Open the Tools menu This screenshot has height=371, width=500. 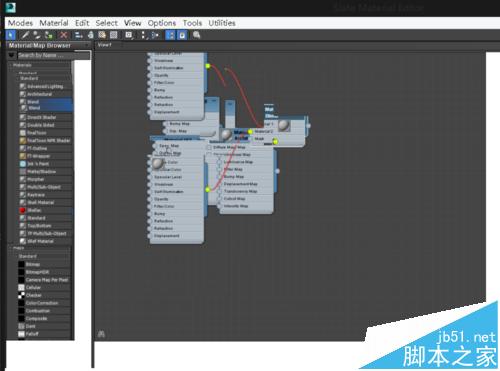click(192, 23)
